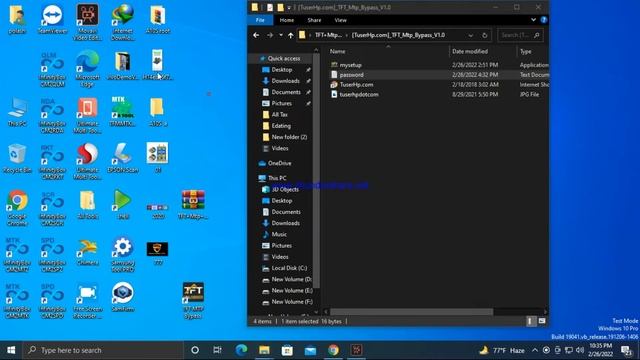Click the taskbar search box
The width and height of the screenshot is (640, 360).
[x=103, y=350]
